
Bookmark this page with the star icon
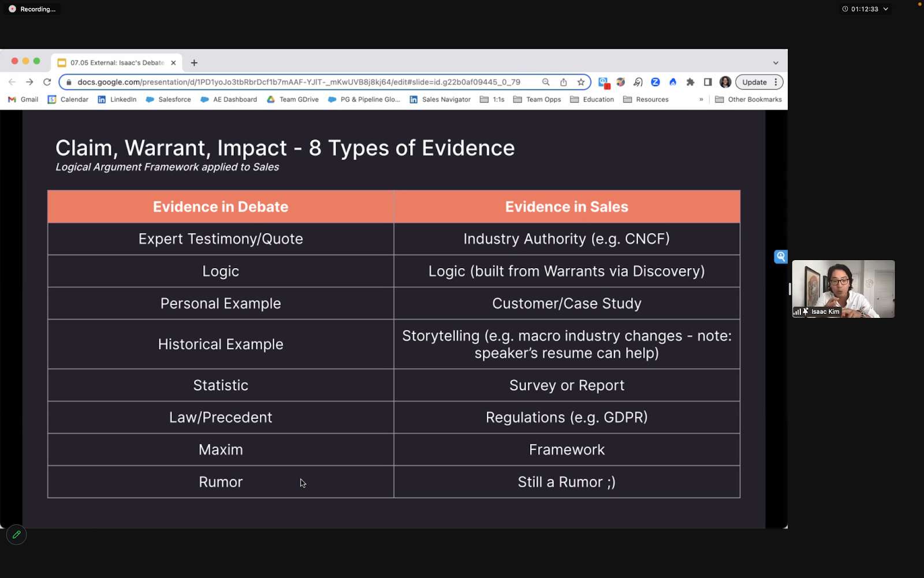(x=581, y=82)
